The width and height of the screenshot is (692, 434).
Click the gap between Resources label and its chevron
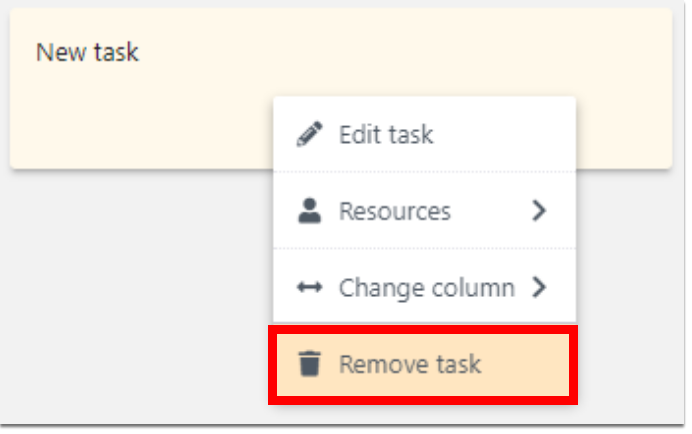click(x=491, y=211)
